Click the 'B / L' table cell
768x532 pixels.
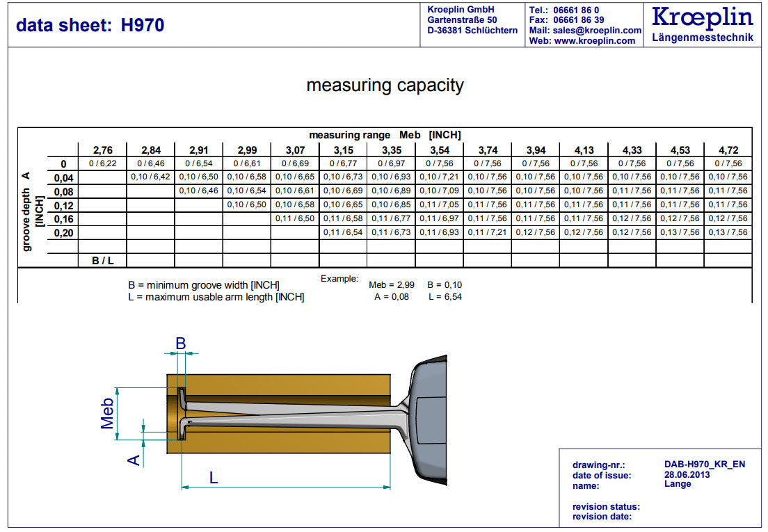102,261
